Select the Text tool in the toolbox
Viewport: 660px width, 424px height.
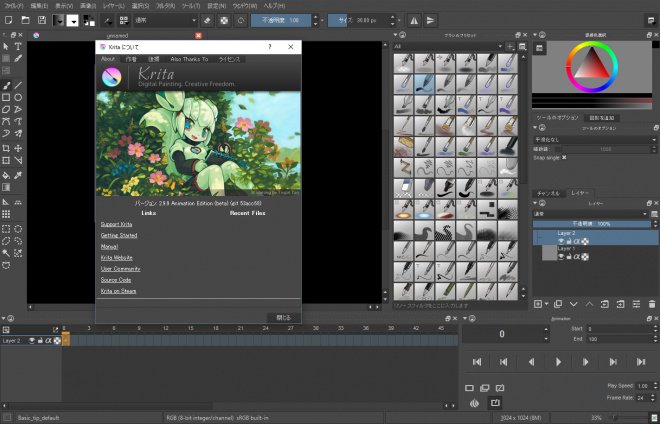(x=18, y=46)
